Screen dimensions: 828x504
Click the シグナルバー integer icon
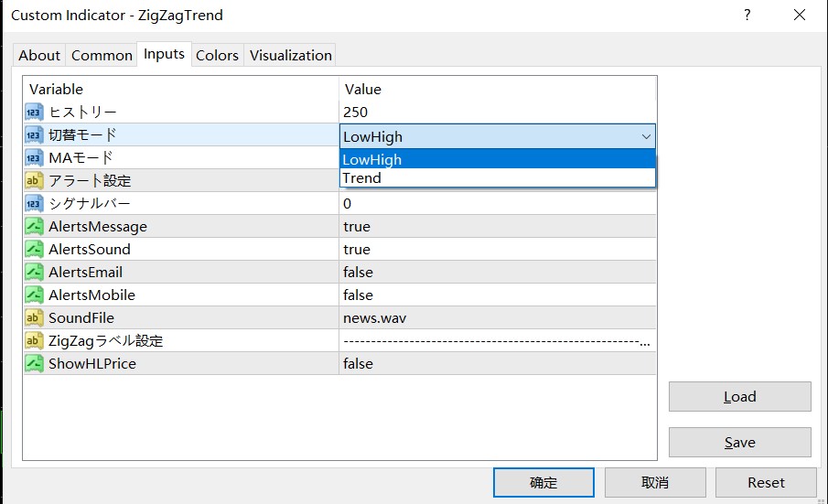[x=34, y=203]
